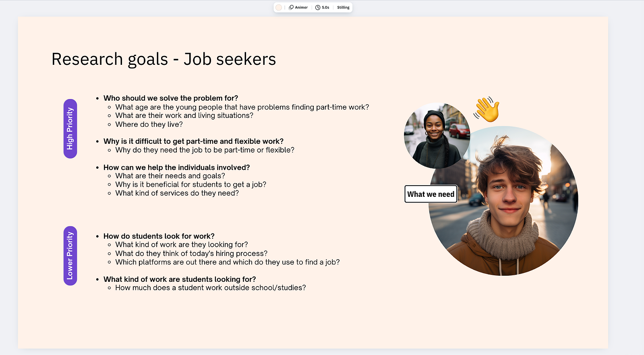This screenshot has height=355, width=644.
Task: Open the page background color swatch
Action: tap(279, 7)
